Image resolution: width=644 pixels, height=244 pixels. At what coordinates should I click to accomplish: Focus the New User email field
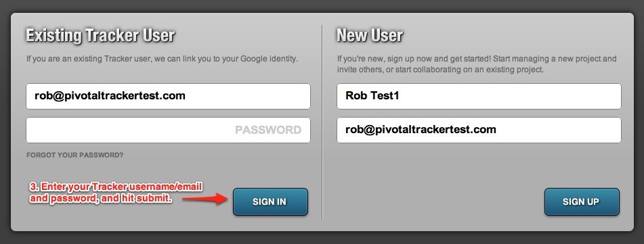point(479,130)
